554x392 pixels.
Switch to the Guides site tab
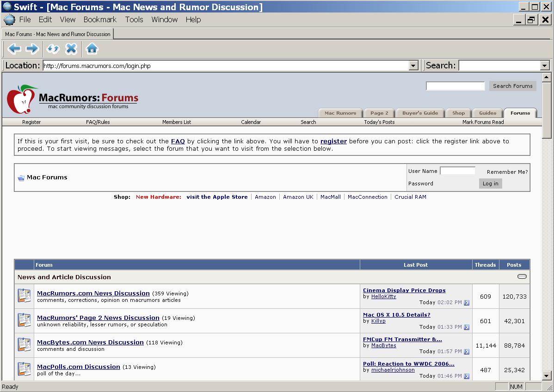(487, 113)
